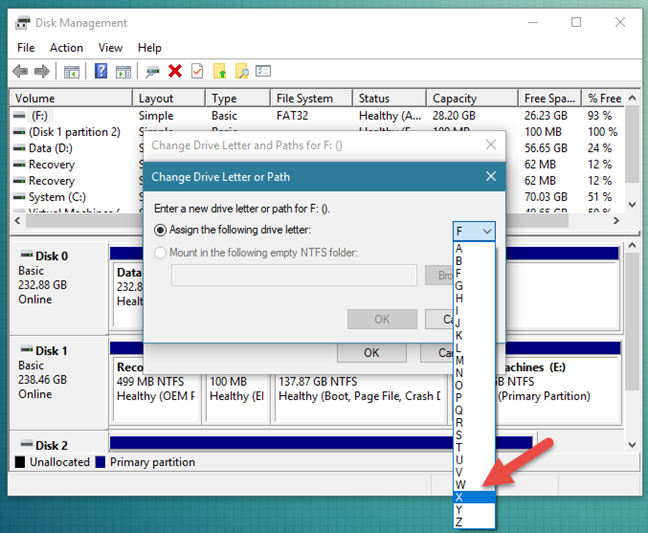Click the settings list toolbar icon
Screen dimensions: 648x533
click(263, 71)
